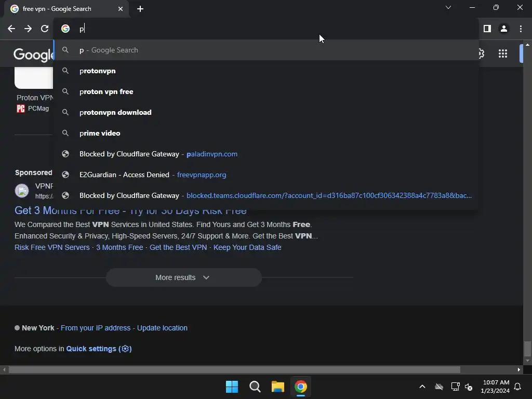
Task: Choose the 'proton vpn free' suggestion
Action: pos(266,91)
